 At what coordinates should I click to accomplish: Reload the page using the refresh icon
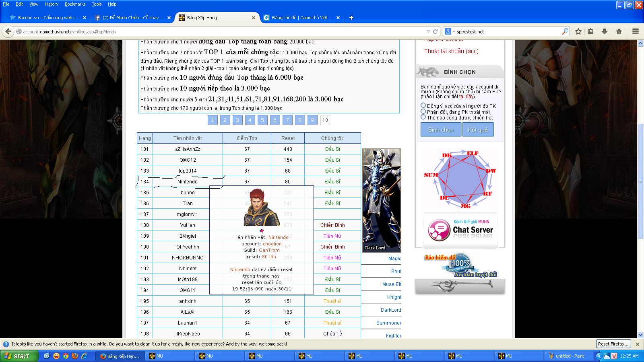coord(435,31)
